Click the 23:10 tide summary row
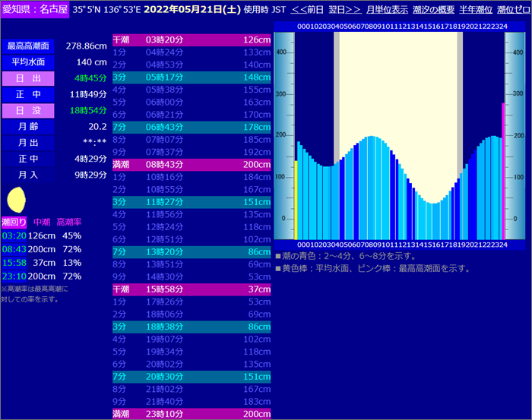 41,276
